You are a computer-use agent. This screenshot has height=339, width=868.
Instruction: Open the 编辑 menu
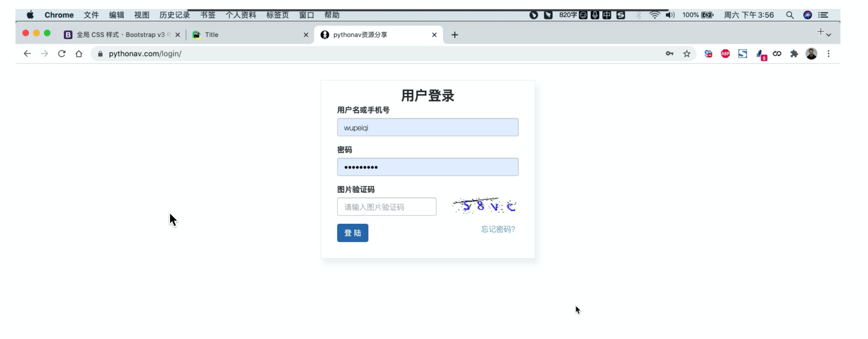coord(116,15)
